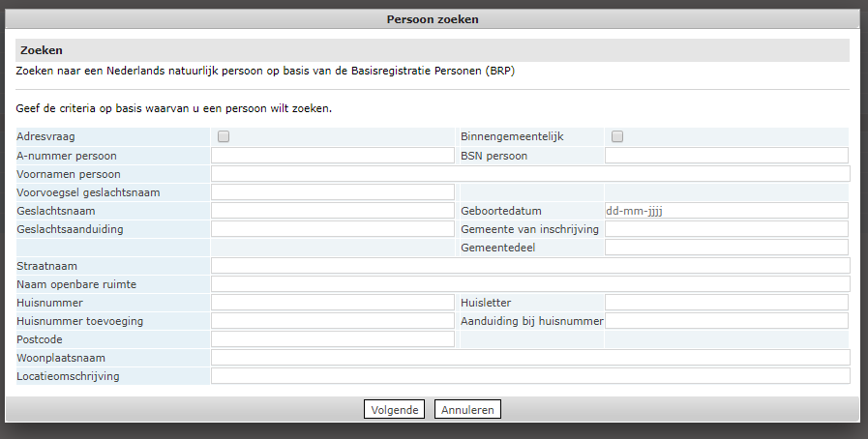Click the Volgende button
This screenshot has height=439, width=868.
(394, 409)
